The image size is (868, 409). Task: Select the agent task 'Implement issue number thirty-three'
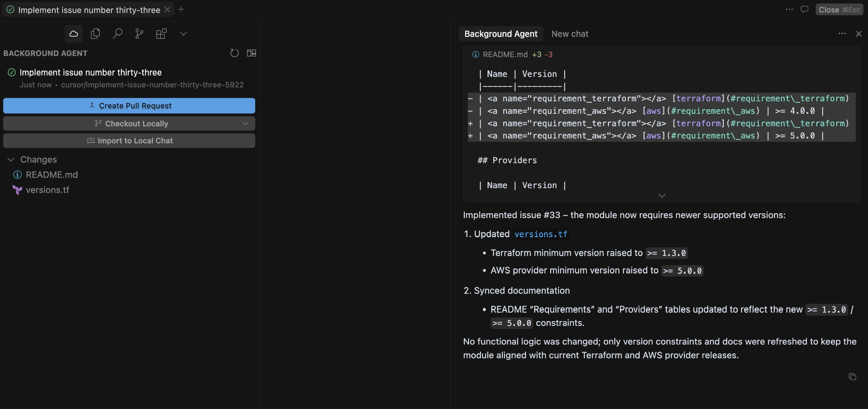point(90,73)
